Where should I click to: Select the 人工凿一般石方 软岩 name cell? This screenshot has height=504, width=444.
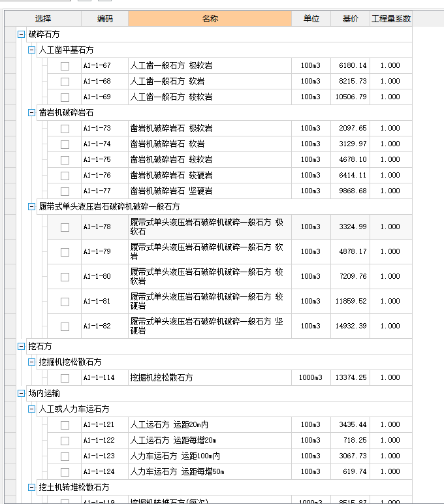(x=210, y=82)
